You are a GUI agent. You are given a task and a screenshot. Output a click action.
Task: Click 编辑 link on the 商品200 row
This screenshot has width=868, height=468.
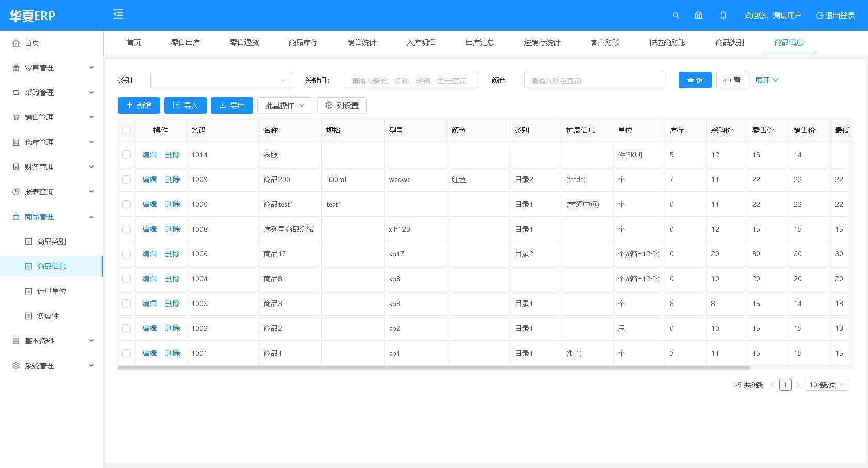149,179
